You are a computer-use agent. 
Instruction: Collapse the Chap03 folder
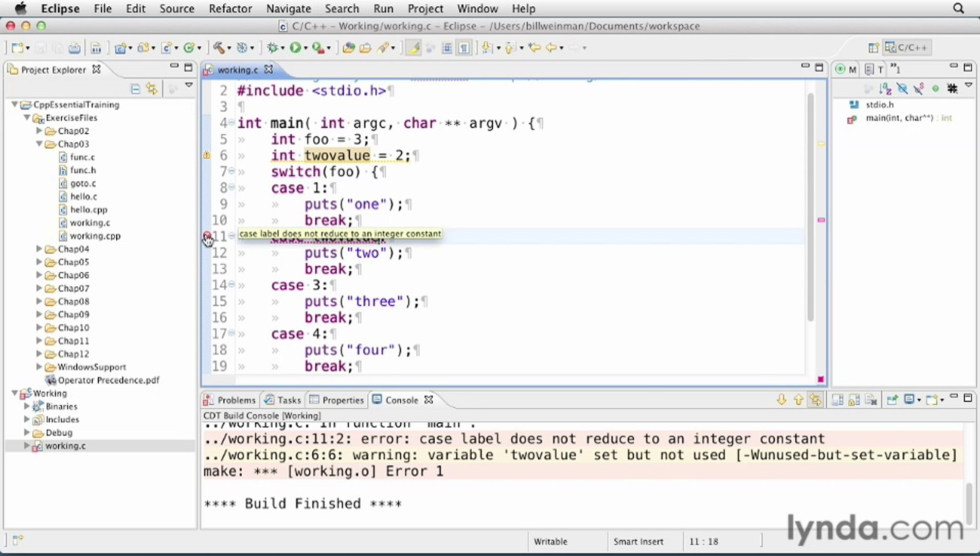tap(39, 144)
